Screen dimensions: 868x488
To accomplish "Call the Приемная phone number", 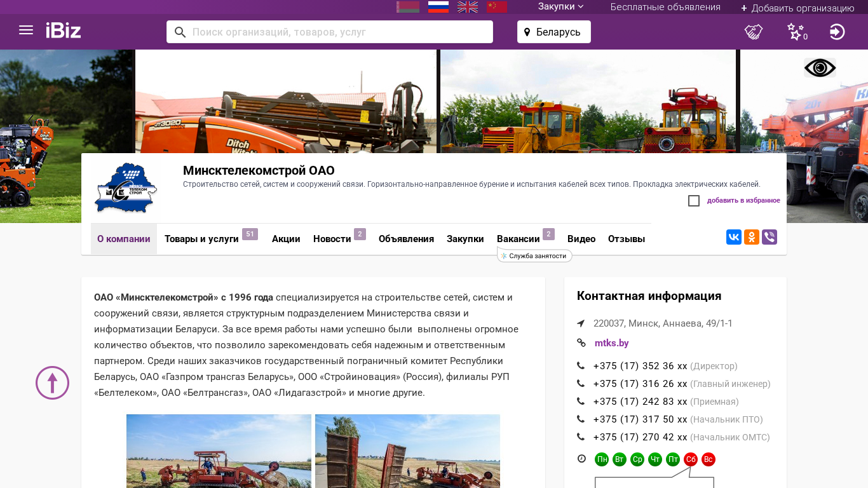I will pyautogui.click(x=640, y=402).
